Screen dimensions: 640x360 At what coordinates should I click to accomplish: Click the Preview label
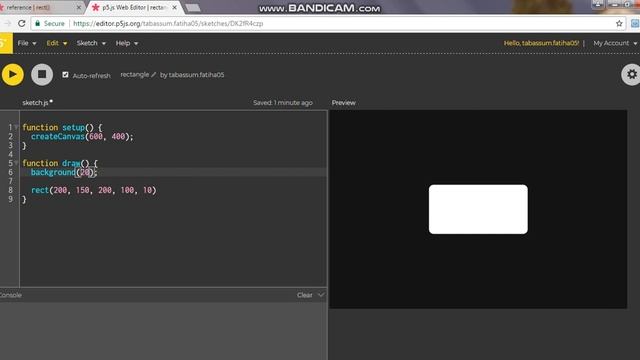point(344,102)
